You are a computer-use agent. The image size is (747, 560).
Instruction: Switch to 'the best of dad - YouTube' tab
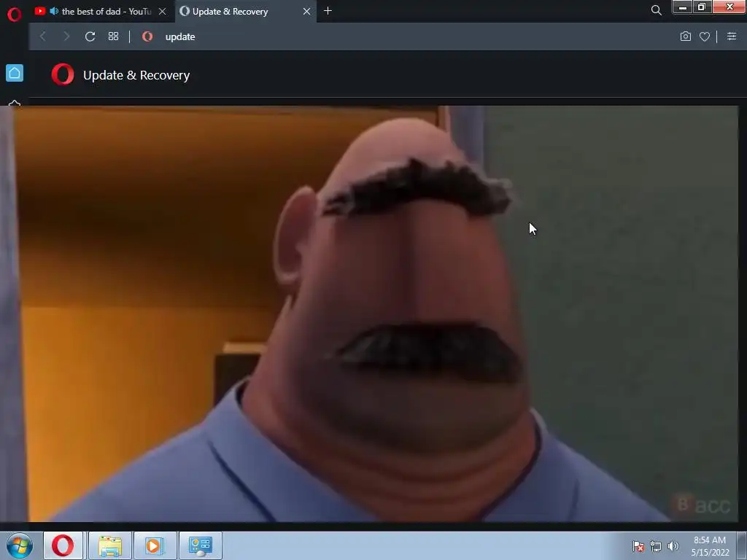coord(100,12)
